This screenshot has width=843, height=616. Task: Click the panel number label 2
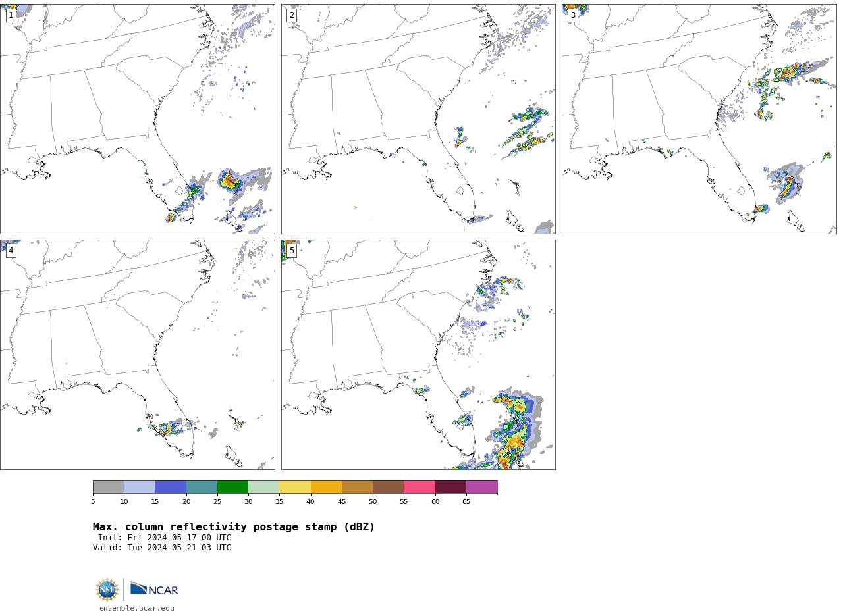(x=292, y=15)
